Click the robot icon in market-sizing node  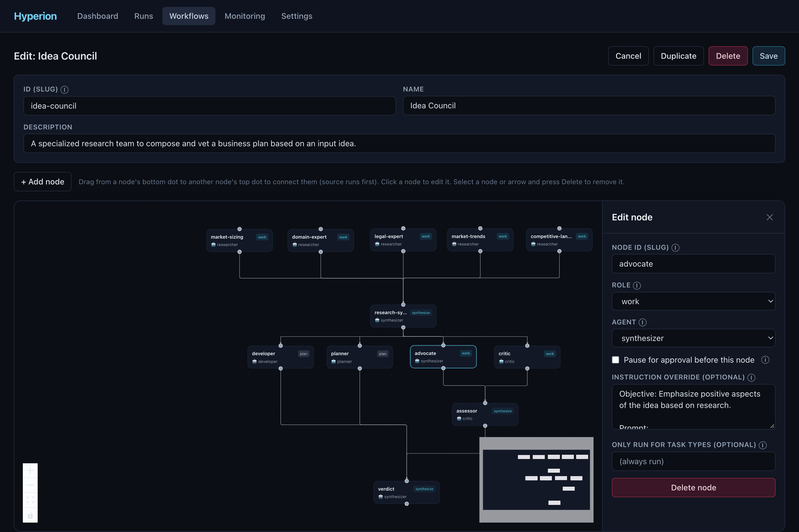tap(213, 245)
